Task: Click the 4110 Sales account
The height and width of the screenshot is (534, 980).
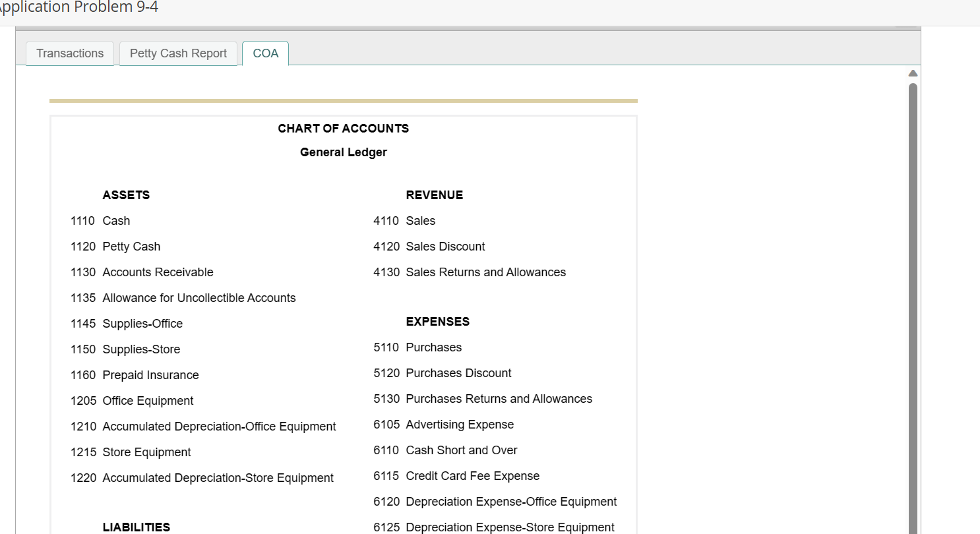Action: [404, 221]
